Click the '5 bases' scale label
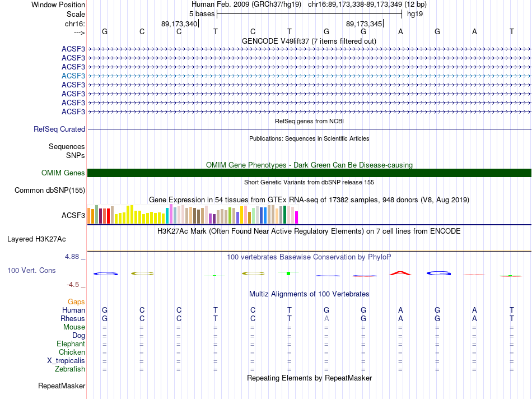This screenshot has height=399, width=532. 202,14
